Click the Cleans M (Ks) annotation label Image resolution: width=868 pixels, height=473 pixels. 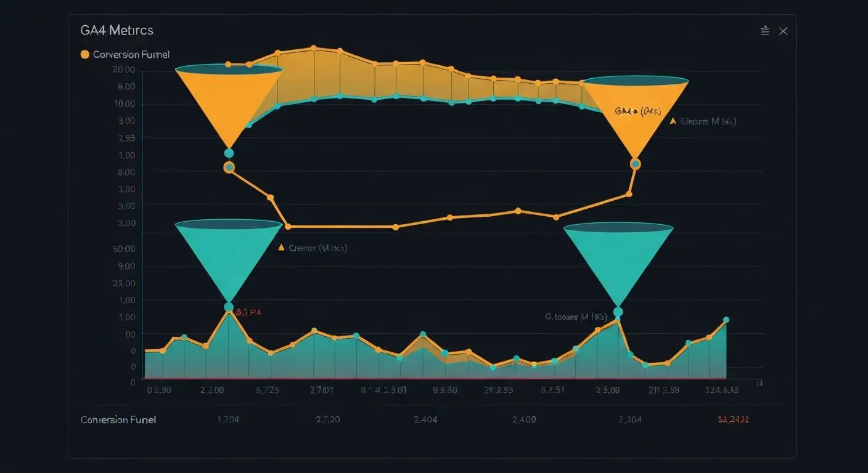[x=708, y=122]
